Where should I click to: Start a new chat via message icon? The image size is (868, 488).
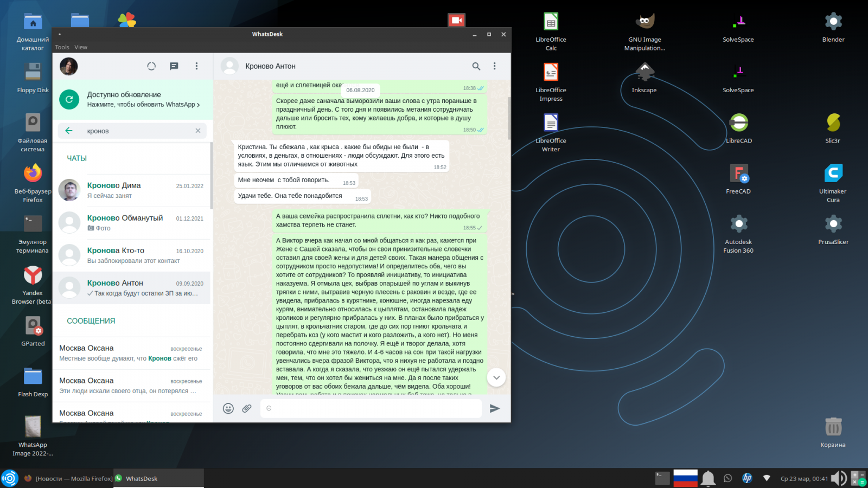pos(174,66)
